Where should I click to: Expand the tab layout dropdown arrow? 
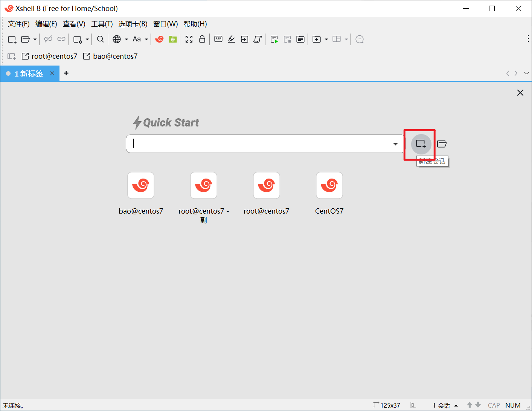pos(346,39)
